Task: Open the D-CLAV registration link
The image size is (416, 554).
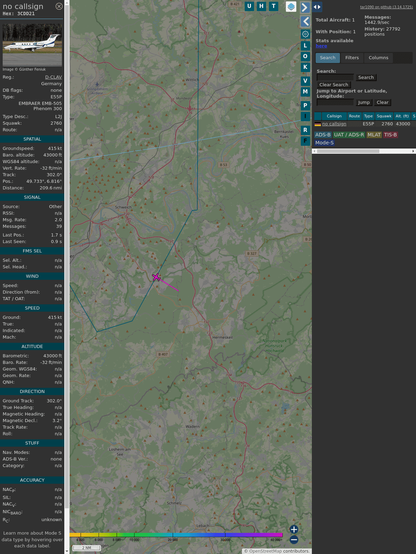Action: pyautogui.click(x=53, y=77)
